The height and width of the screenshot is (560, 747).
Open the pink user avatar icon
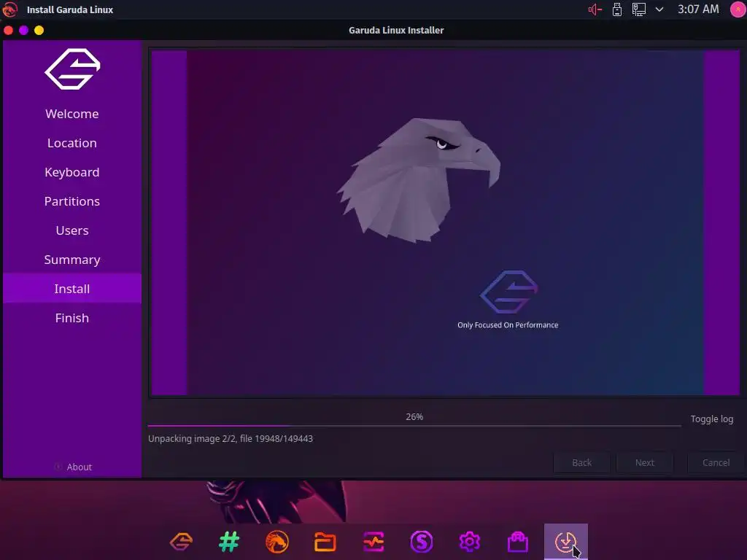[x=738, y=9]
